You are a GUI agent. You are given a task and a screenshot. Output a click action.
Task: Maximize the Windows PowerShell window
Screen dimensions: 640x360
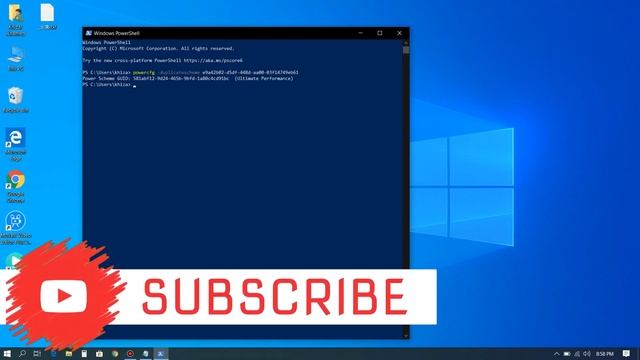pyautogui.click(x=380, y=33)
